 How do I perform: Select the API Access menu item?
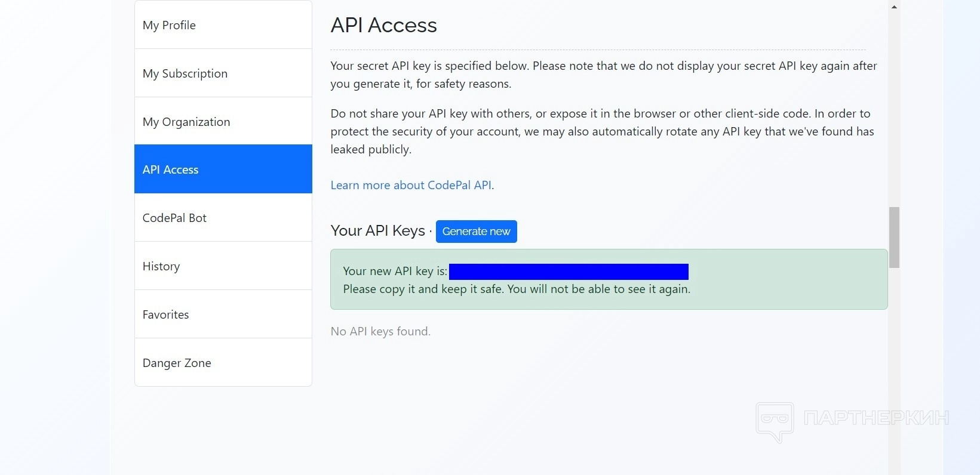point(223,169)
